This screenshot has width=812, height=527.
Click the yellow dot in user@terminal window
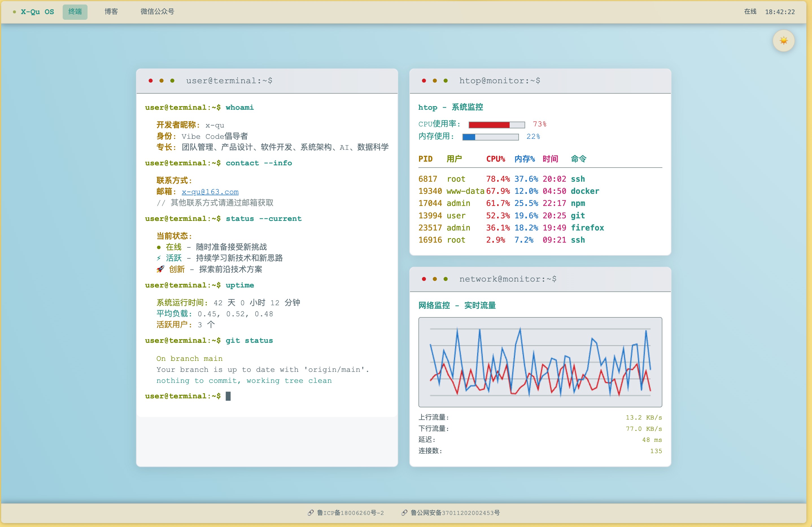pos(161,81)
